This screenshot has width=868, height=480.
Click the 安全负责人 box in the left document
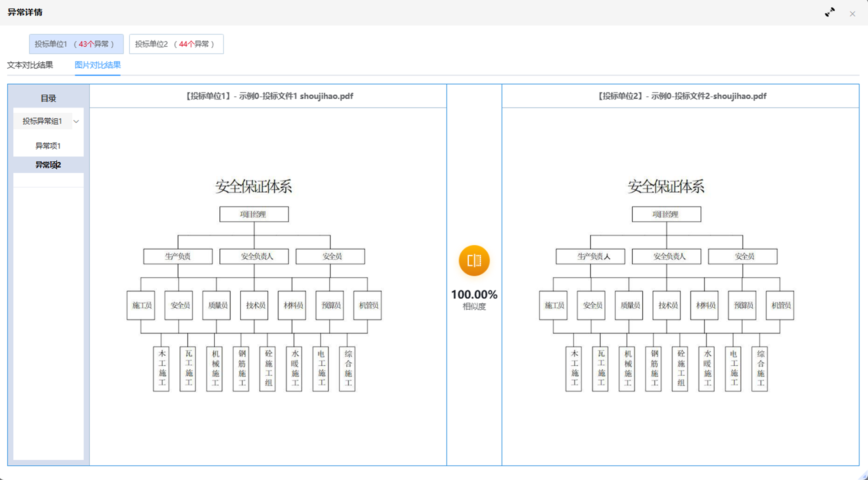tap(254, 256)
